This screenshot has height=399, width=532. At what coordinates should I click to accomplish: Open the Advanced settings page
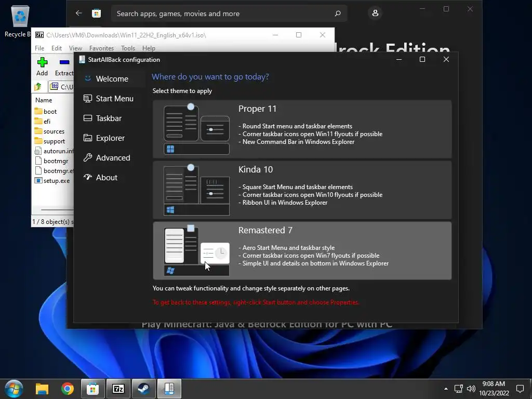tap(112, 157)
